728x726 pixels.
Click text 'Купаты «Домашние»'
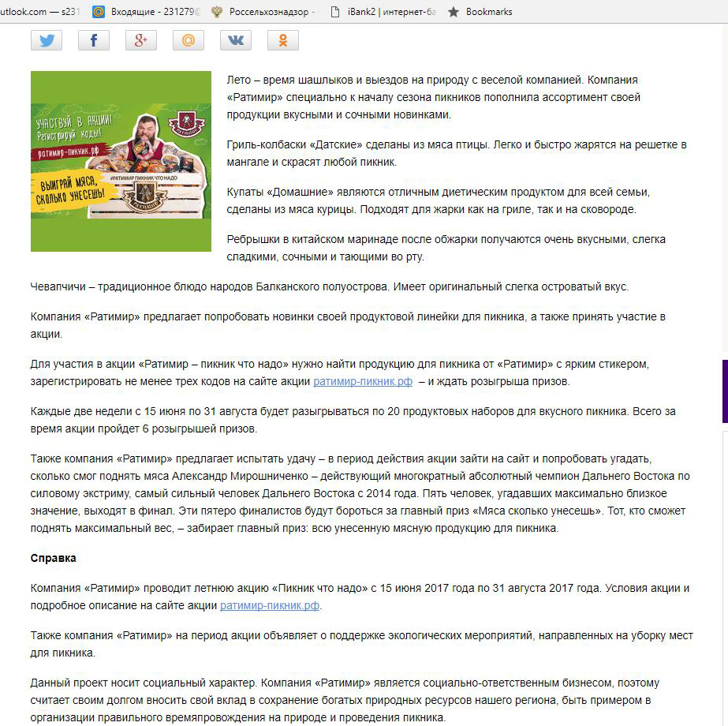pyautogui.click(x=280, y=192)
